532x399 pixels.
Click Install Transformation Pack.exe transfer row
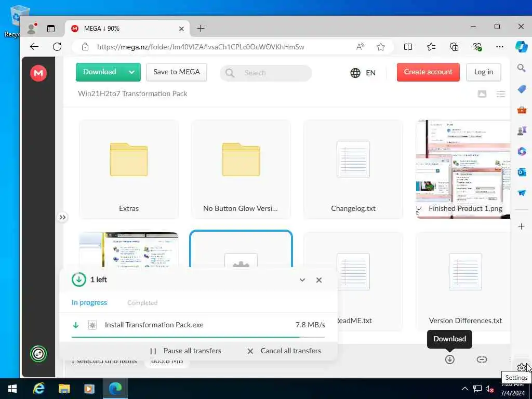198,325
